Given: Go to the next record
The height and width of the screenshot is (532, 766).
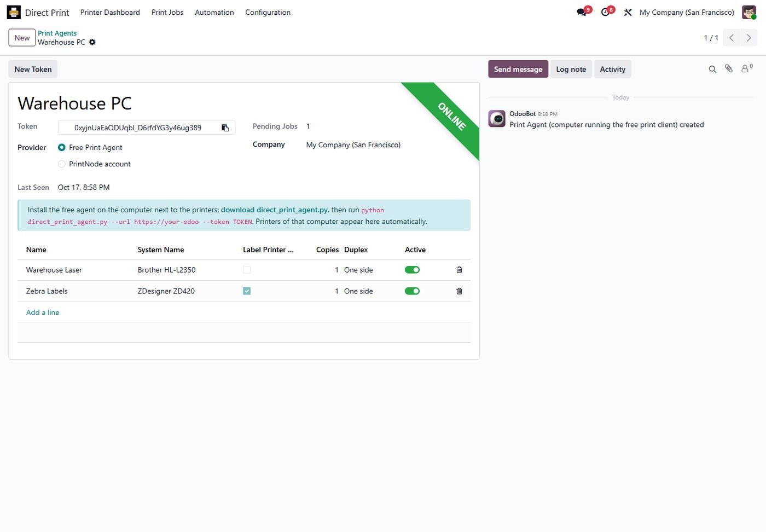Looking at the screenshot, I should (x=748, y=38).
